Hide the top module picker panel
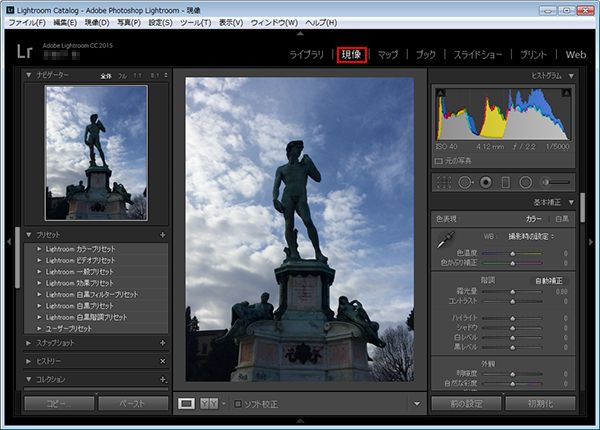 [x=300, y=34]
